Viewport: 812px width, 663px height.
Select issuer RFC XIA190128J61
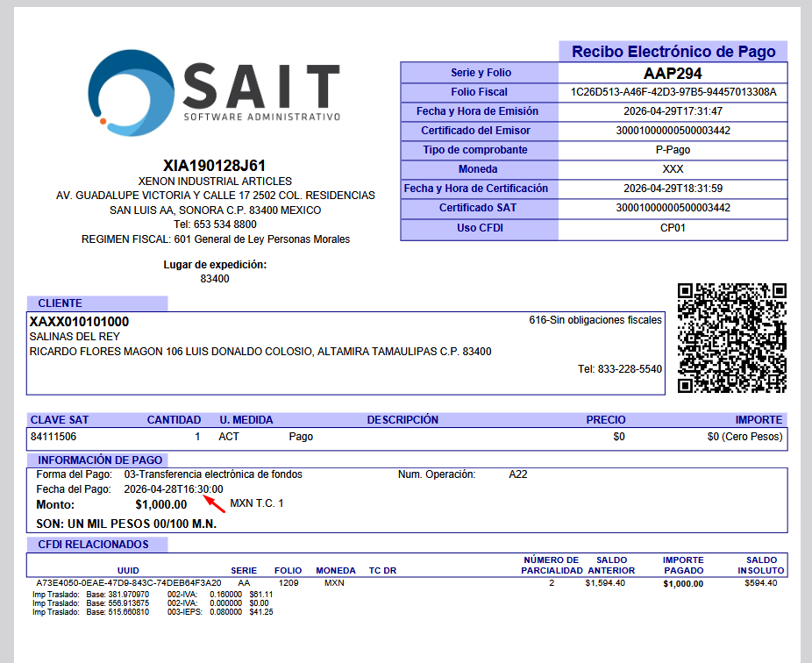point(214,166)
